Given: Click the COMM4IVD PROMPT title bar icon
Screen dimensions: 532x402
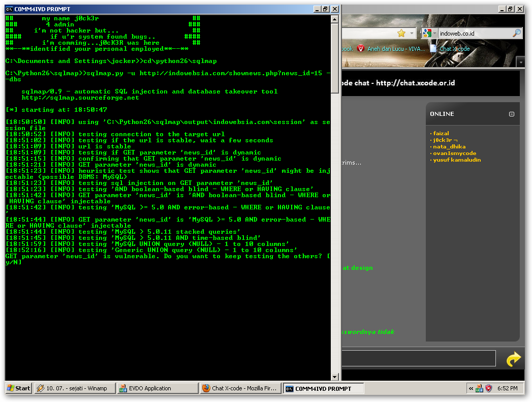Looking at the screenshot, I should 9,9.
